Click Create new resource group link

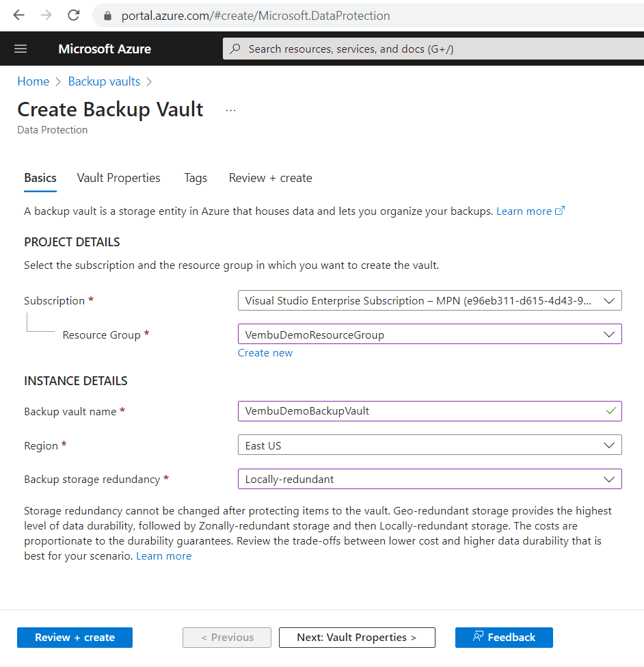click(x=265, y=352)
